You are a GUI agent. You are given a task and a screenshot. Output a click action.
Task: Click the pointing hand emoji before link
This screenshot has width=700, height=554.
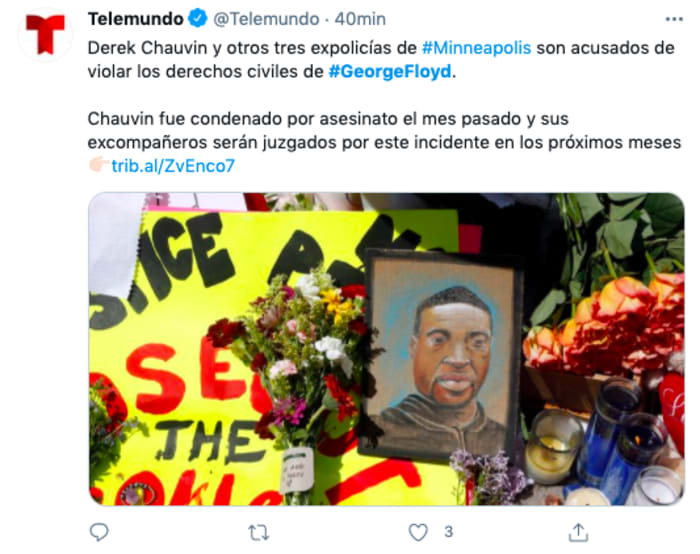99,165
